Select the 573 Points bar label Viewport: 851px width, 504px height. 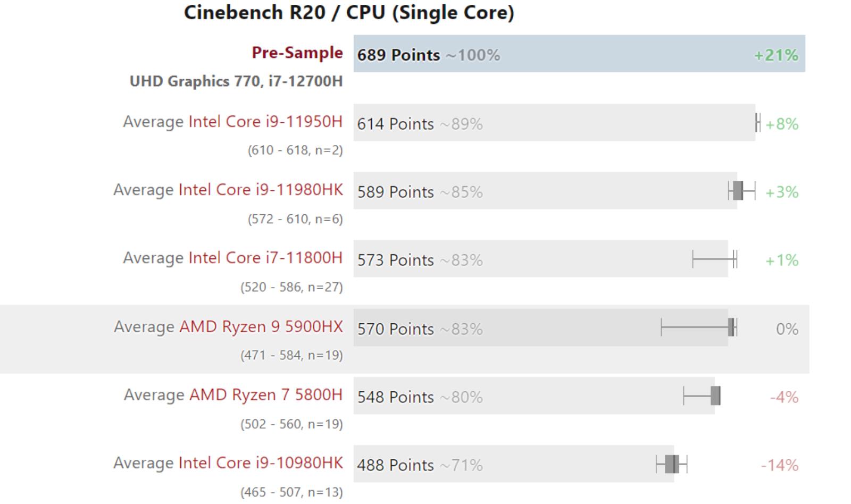pyautogui.click(x=395, y=260)
